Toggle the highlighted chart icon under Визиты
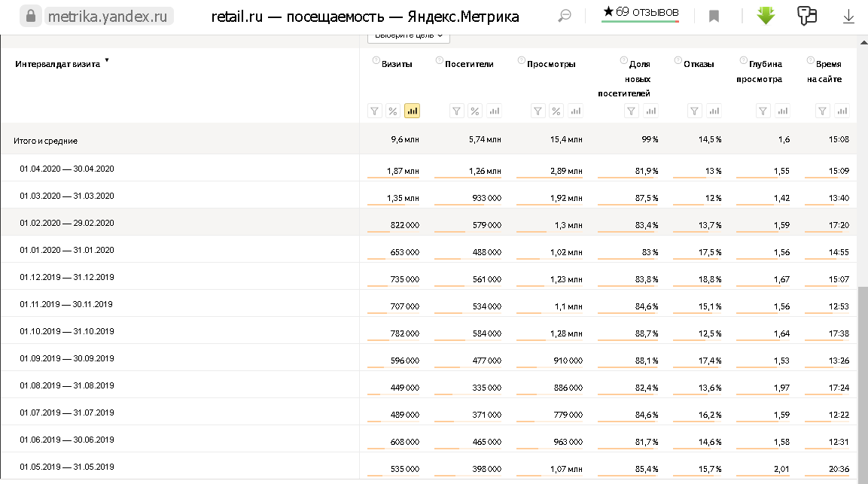This screenshot has width=868, height=484. (x=412, y=111)
